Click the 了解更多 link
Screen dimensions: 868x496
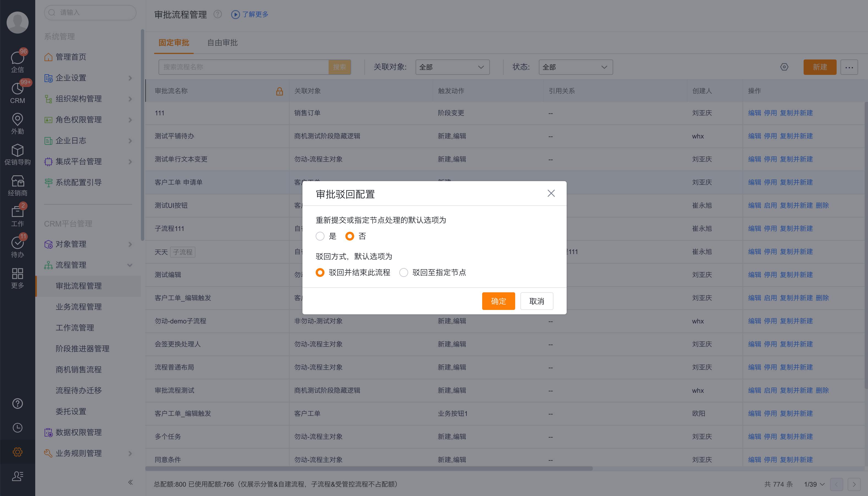click(x=255, y=14)
